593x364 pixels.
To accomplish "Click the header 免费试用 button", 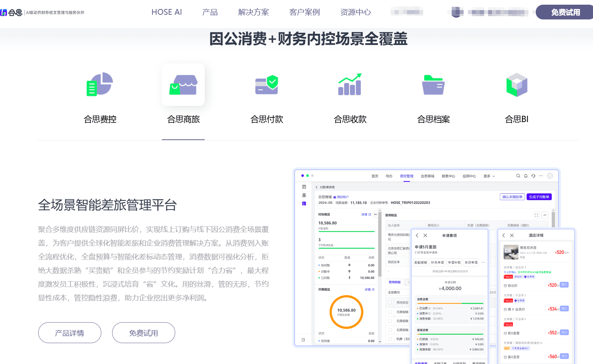I will point(565,12).
